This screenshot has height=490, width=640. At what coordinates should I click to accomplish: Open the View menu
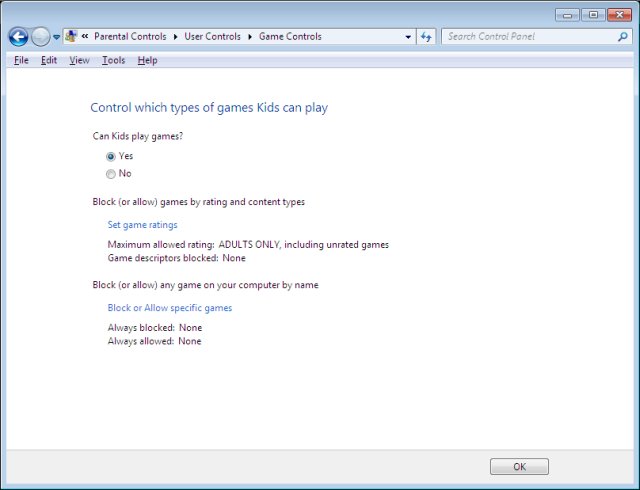point(79,60)
